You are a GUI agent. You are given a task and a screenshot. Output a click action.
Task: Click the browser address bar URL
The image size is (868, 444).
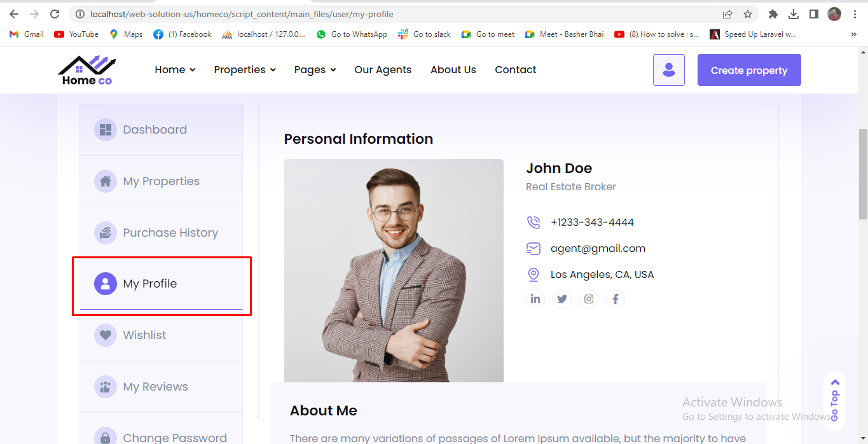[x=242, y=14]
